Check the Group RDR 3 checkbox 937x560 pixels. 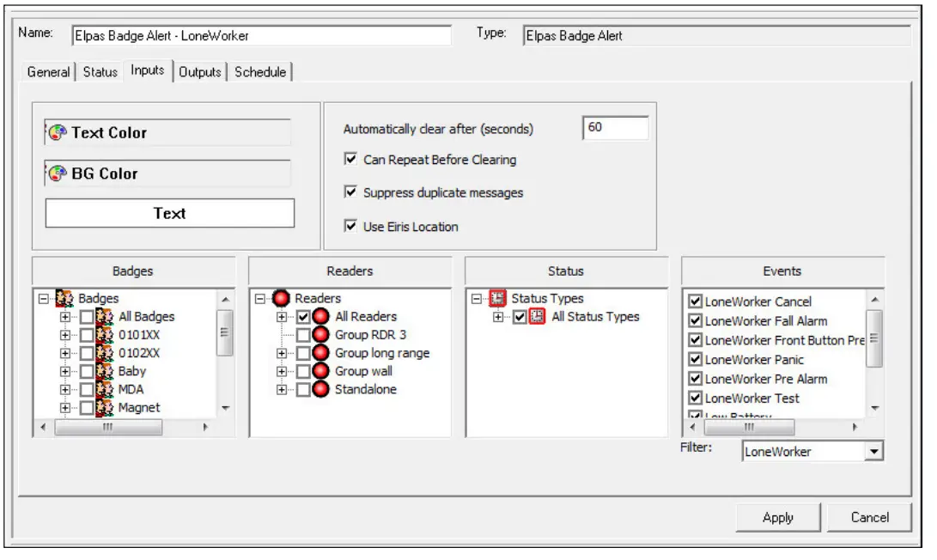303,335
